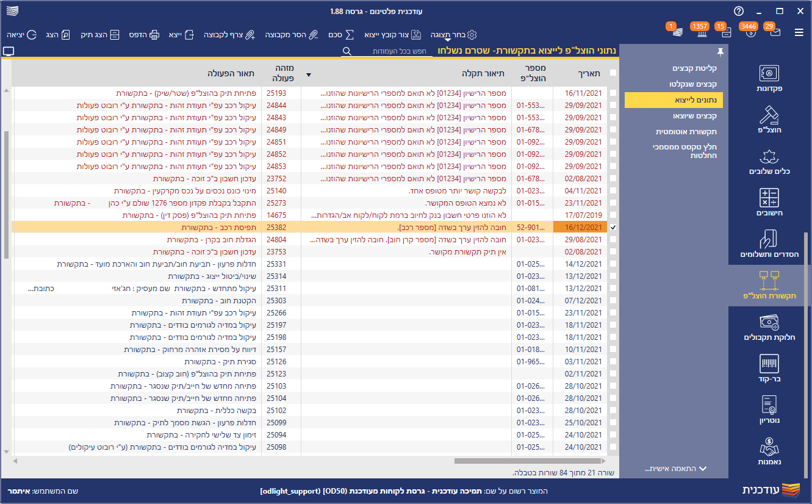This screenshot has width=812, height=504.
Task: Select קבצים שיוצאו in the side menu
Action: 694,115
